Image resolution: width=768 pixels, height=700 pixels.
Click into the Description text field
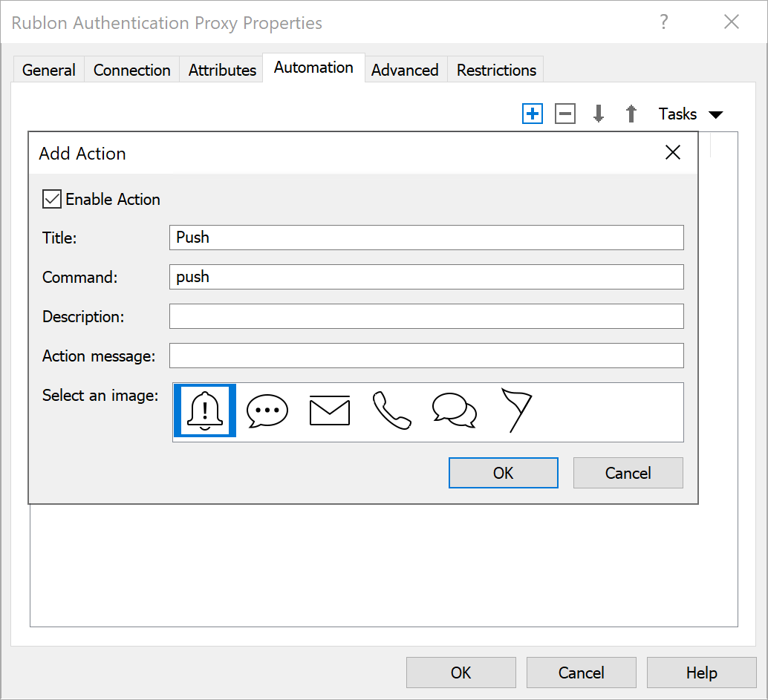pyautogui.click(x=426, y=316)
